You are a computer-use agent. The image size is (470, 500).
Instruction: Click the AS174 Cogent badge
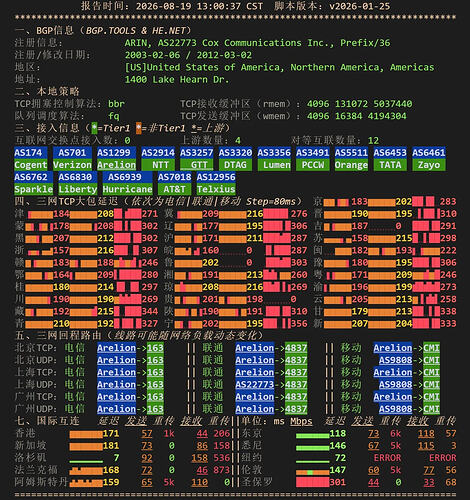coord(31,159)
